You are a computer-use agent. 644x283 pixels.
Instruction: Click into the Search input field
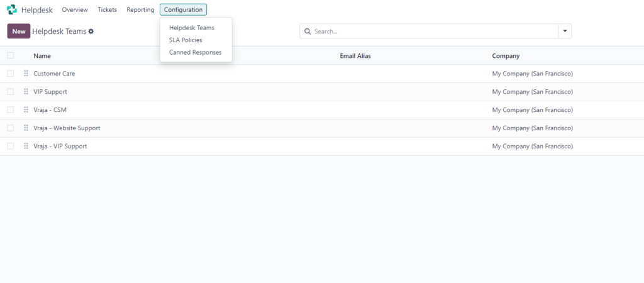click(x=434, y=31)
